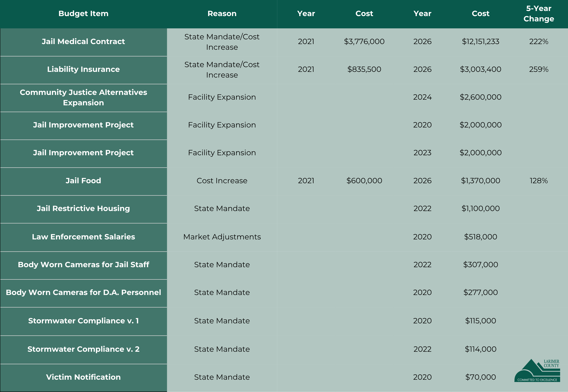Image resolution: width=568 pixels, height=392 pixels.
Task: Click State Mandate reason for Victim Notification
Action: 222,377
